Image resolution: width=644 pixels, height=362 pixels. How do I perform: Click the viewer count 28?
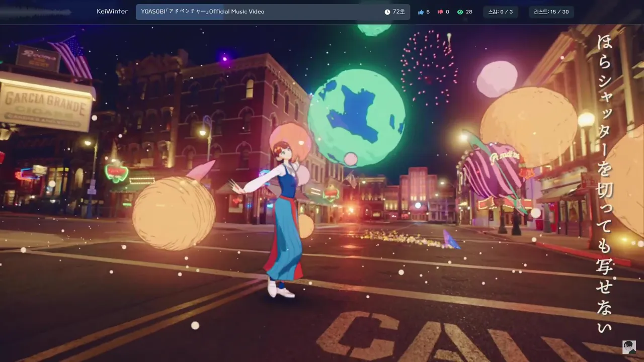coord(469,12)
